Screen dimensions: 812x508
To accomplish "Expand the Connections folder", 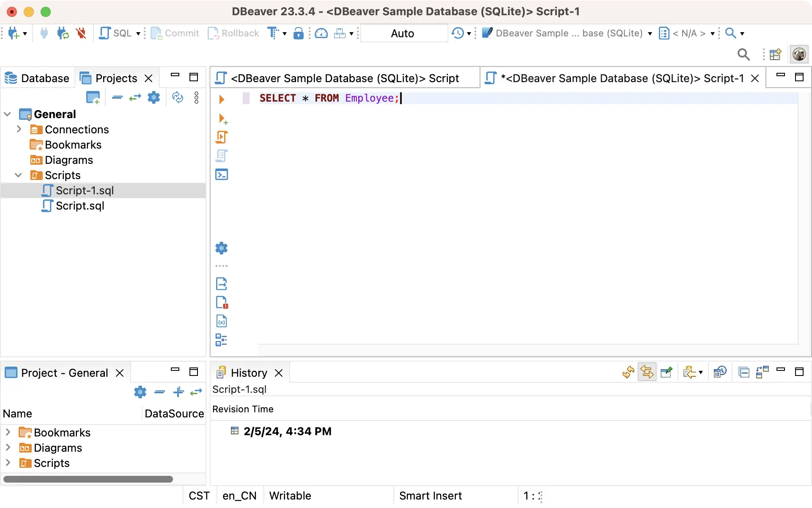I will tap(19, 130).
